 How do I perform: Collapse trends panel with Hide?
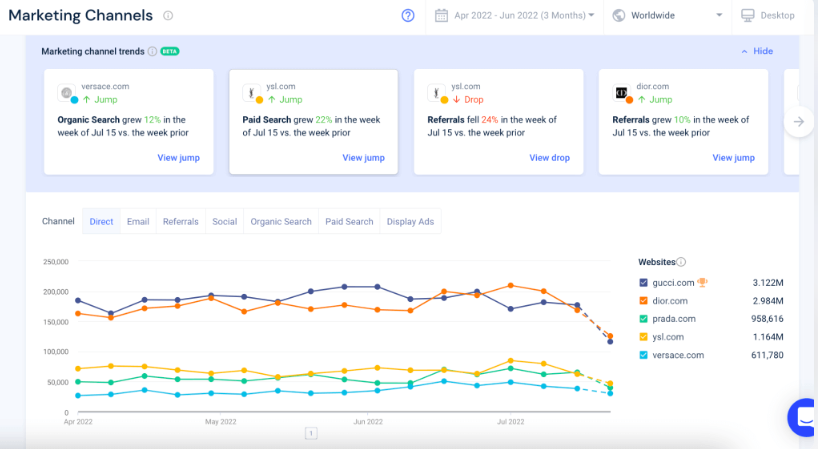point(757,51)
